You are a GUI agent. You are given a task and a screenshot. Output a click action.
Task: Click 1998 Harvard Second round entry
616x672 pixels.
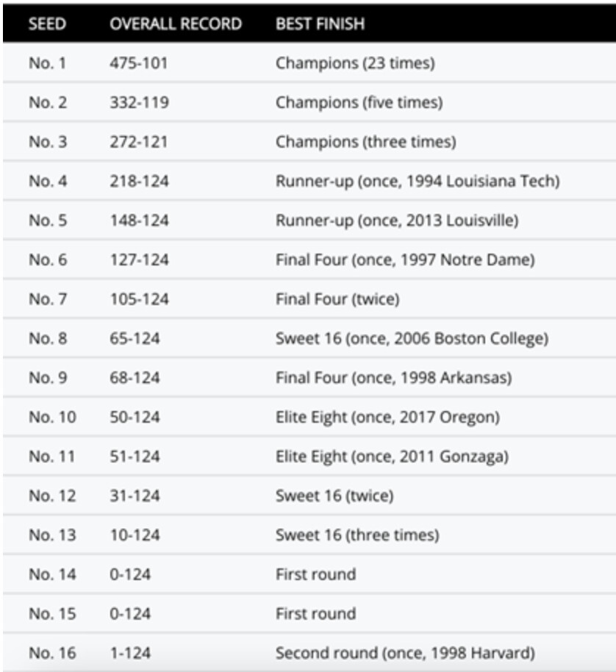click(405, 653)
